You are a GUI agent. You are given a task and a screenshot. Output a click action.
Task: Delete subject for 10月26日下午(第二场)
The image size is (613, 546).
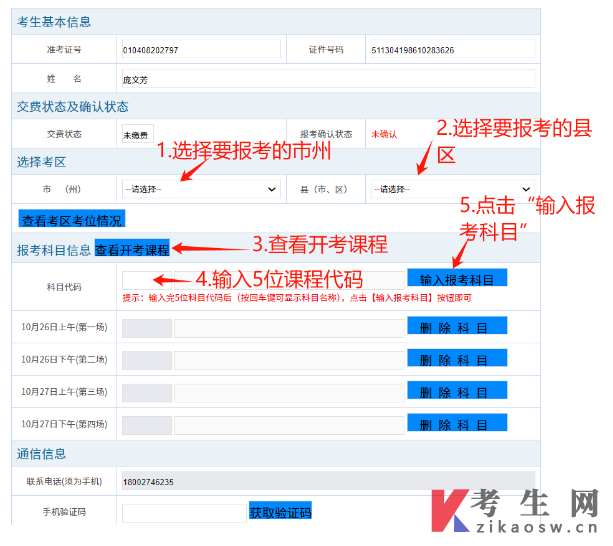(457, 358)
